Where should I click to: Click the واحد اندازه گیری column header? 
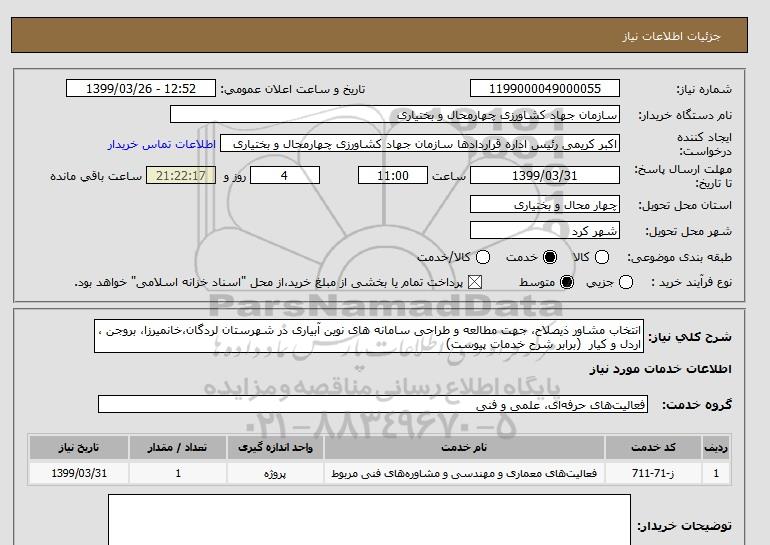pos(275,447)
